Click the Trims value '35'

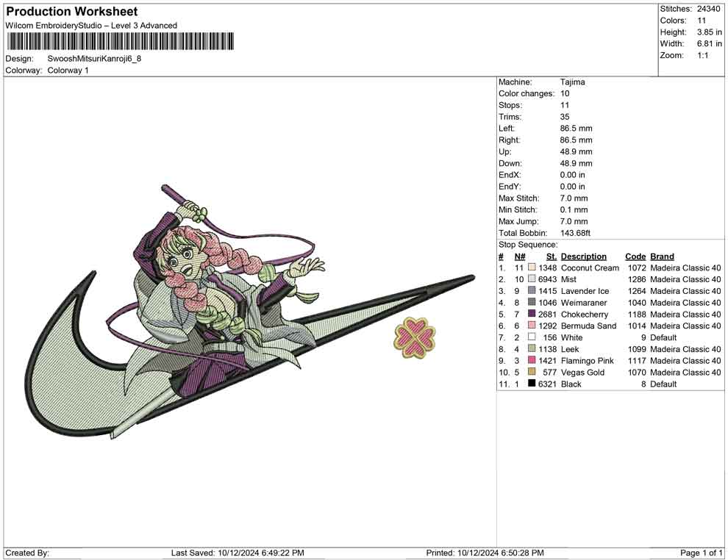pos(565,117)
